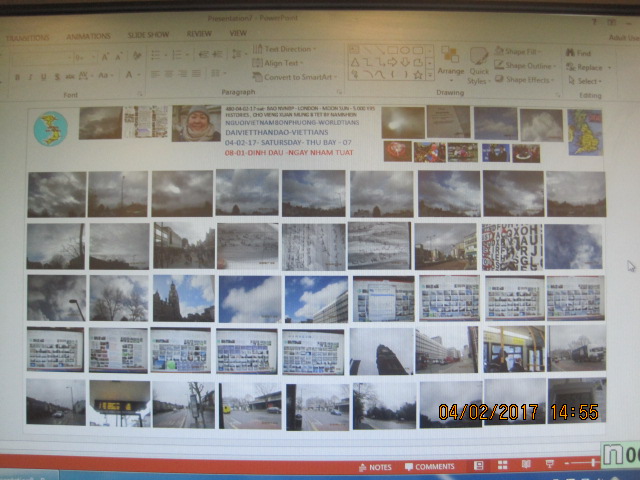Click Shape Outline

pyautogui.click(x=525, y=65)
